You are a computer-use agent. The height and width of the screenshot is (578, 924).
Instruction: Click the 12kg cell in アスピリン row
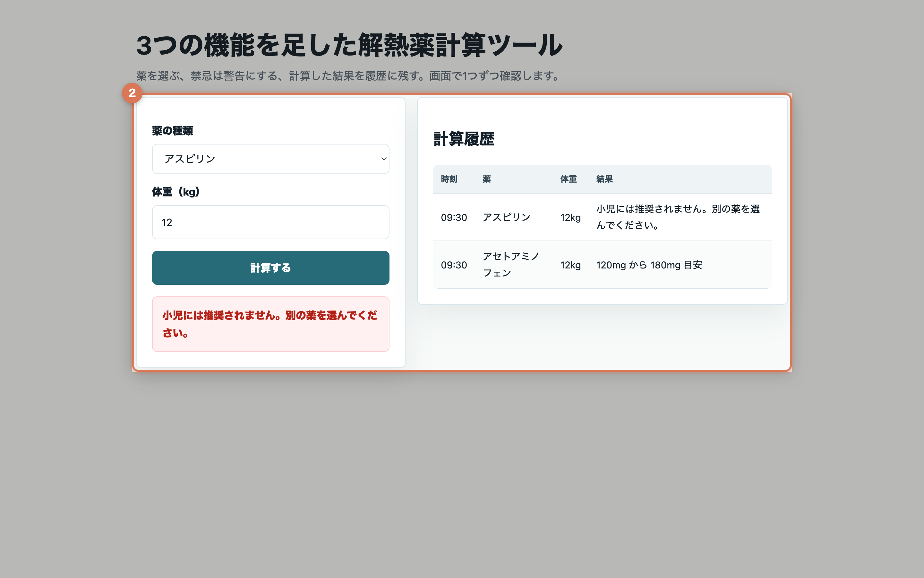tap(570, 217)
